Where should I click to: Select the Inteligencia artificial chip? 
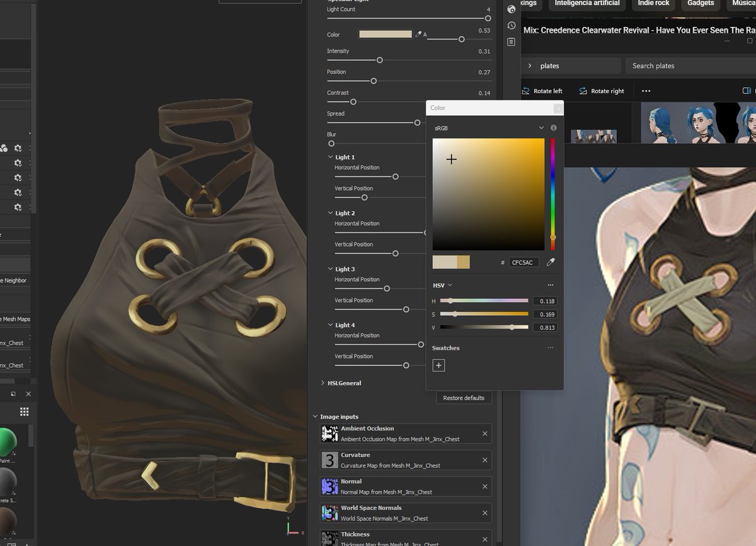(x=587, y=4)
